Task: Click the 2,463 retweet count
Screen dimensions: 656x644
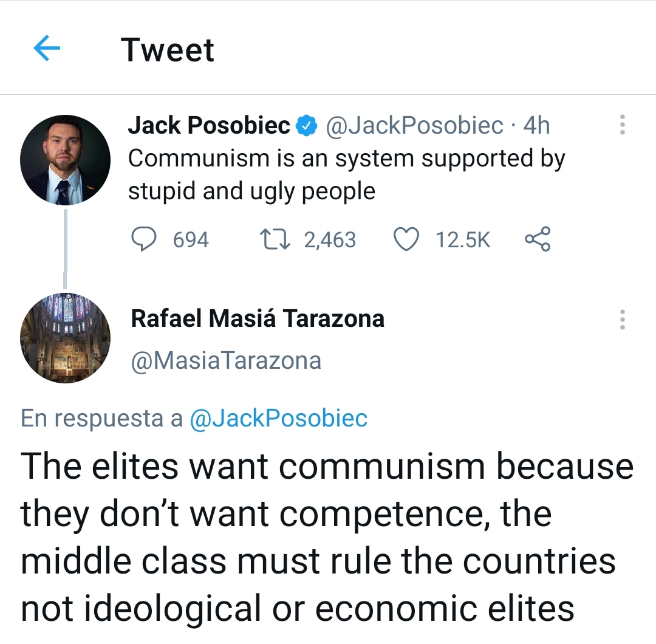Action: click(x=329, y=240)
